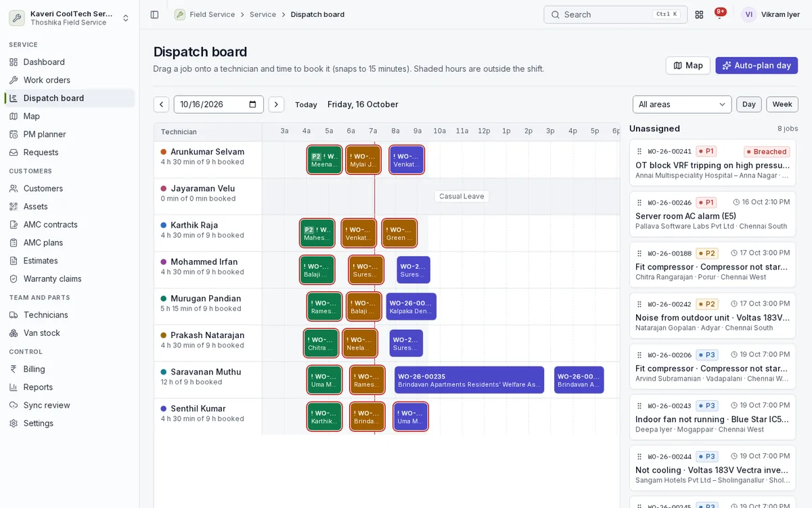Click the AMC contracts document icon

14,224
